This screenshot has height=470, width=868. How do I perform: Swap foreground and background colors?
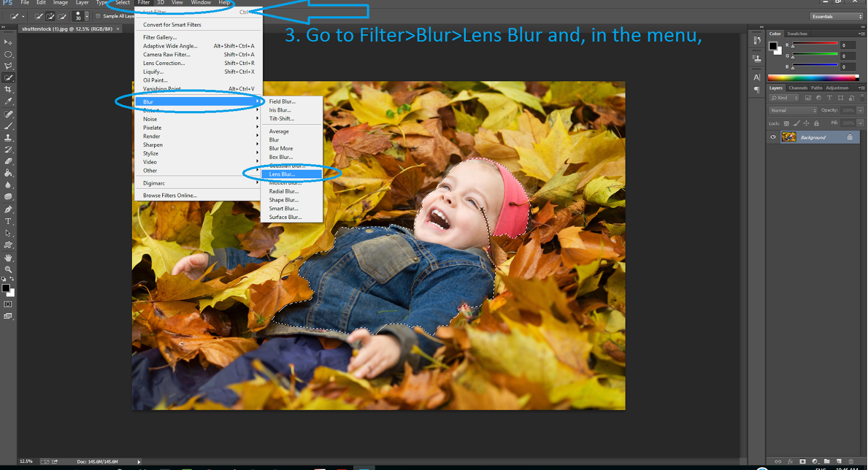(12, 279)
